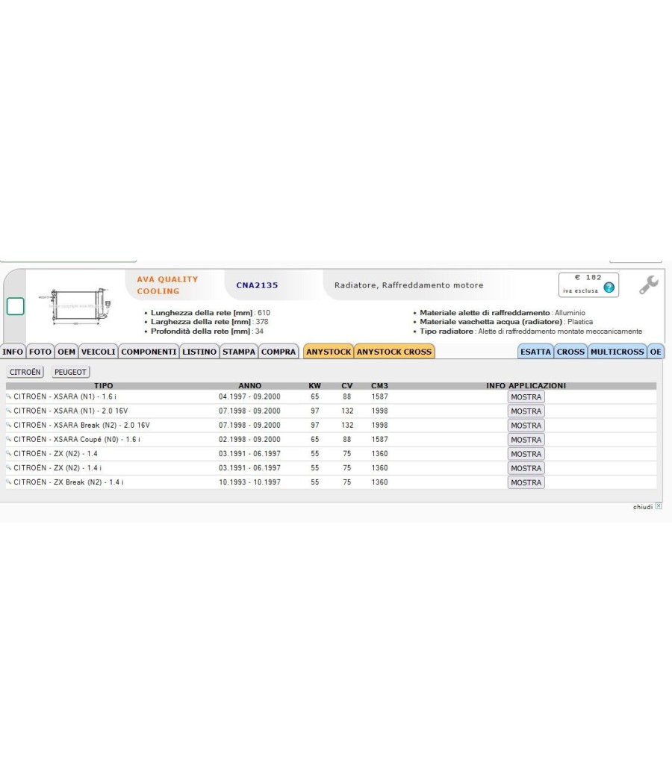Click magnifier icon for XSARA (N1) 2.0 16V
The image size is (672, 784).
click(8, 411)
